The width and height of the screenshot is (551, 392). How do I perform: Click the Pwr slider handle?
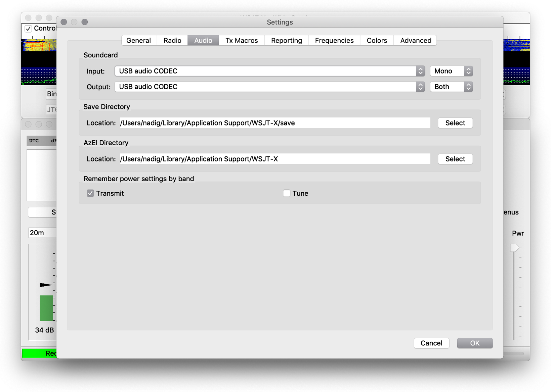(514, 248)
